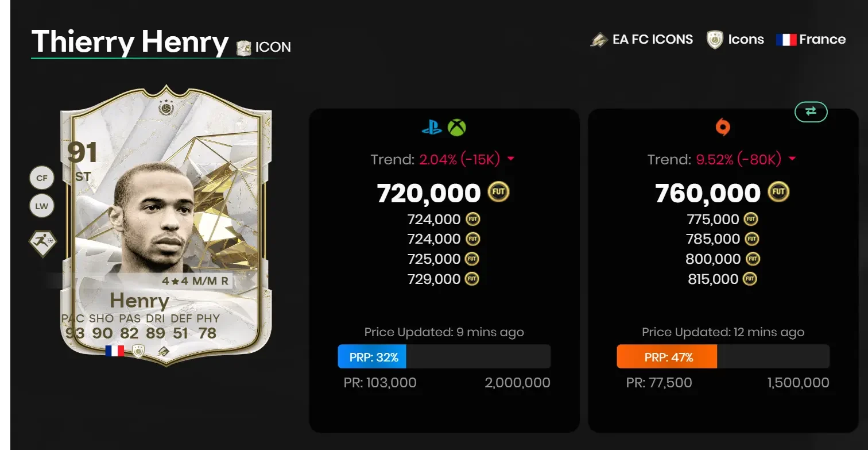Open the EA FC ICONS team page
The width and height of the screenshot is (868, 450).
641,39
